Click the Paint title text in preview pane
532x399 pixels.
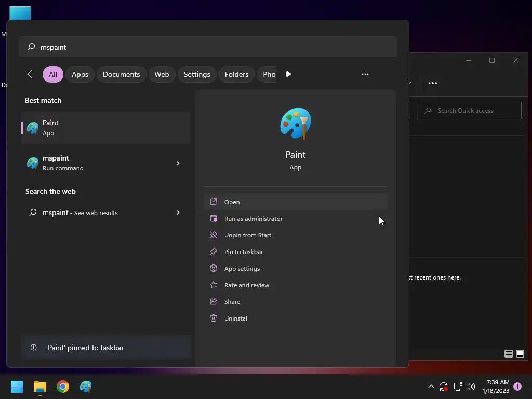(x=296, y=155)
